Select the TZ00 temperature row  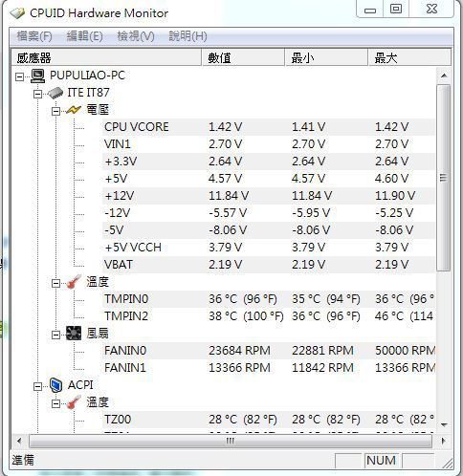click(269, 420)
